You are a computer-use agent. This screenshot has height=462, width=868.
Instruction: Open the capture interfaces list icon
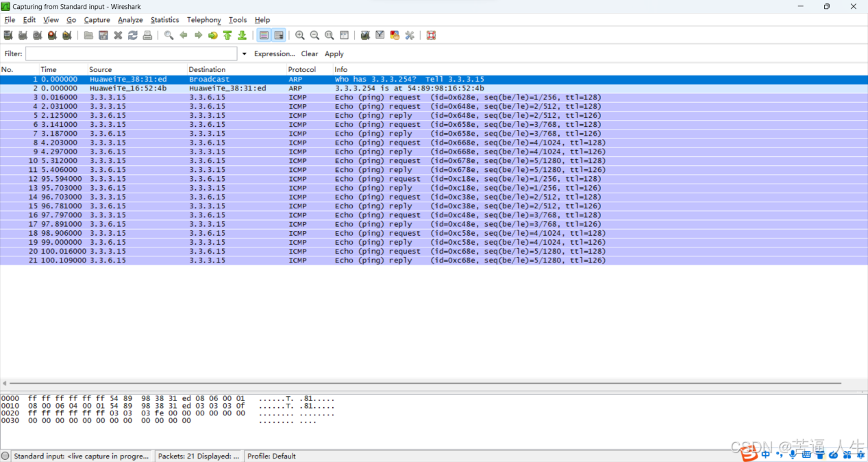tap(8, 35)
